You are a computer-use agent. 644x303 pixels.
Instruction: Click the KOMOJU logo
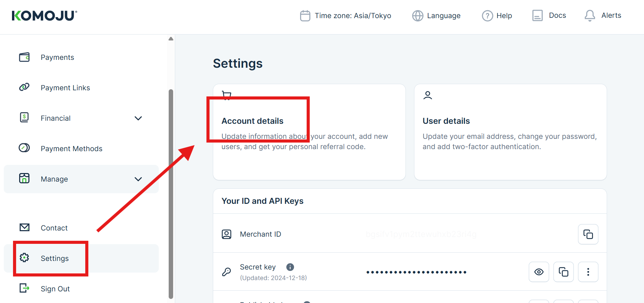pyautogui.click(x=44, y=16)
